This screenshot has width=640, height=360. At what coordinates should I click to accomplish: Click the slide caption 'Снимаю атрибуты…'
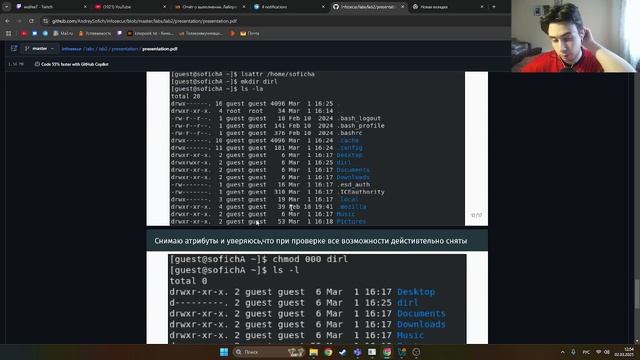point(311,241)
